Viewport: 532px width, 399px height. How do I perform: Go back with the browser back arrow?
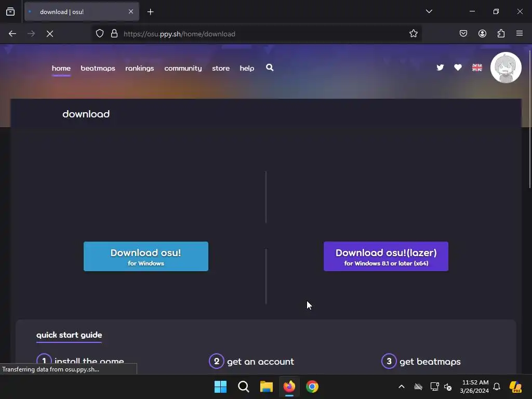(x=12, y=34)
